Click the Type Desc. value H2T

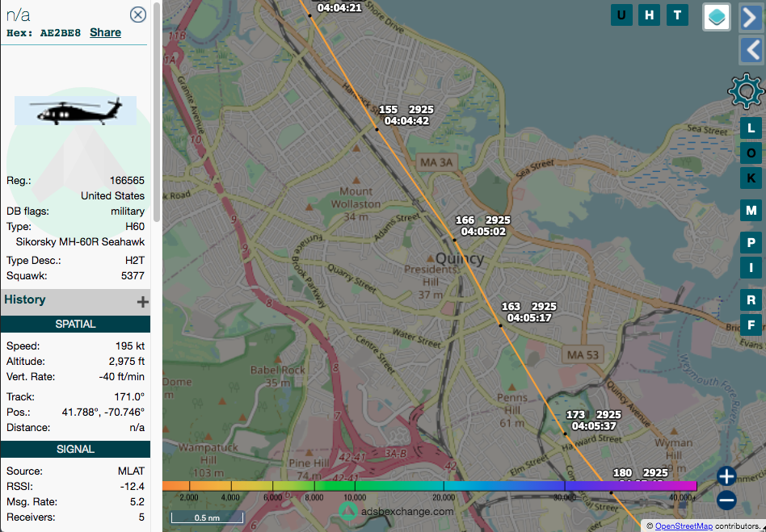(135, 260)
